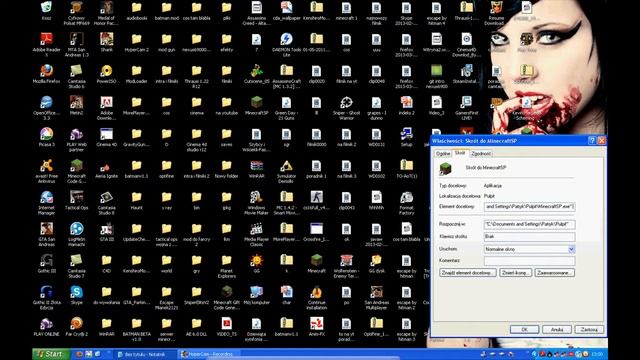Select the Metin2 desktop shortcut
The width and height of the screenshot is (640, 360).
pos(77,105)
